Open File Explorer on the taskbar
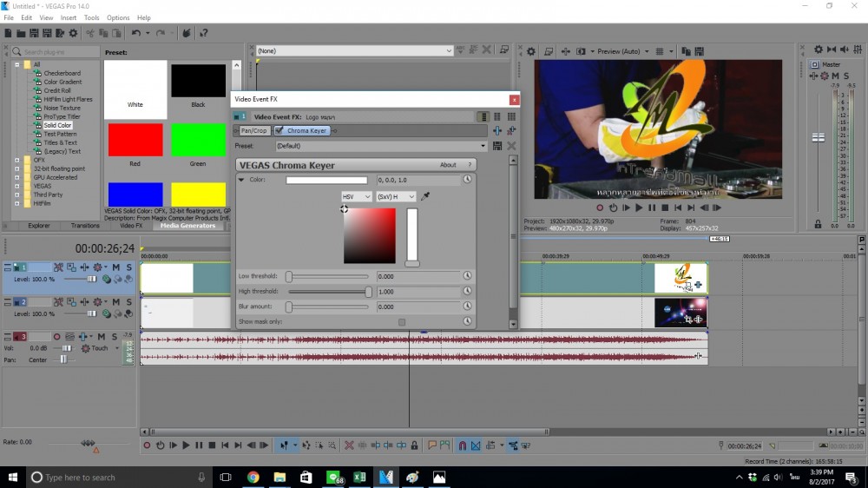 click(279, 477)
